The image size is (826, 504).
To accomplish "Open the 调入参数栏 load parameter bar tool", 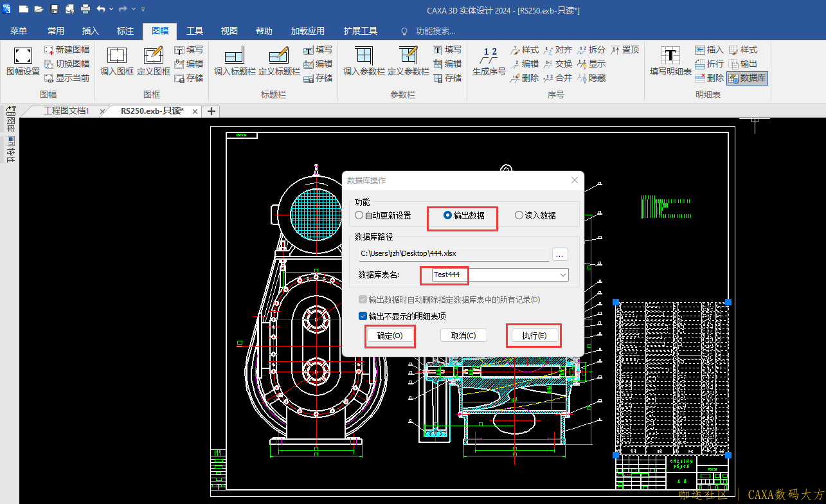I will click(363, 57).
